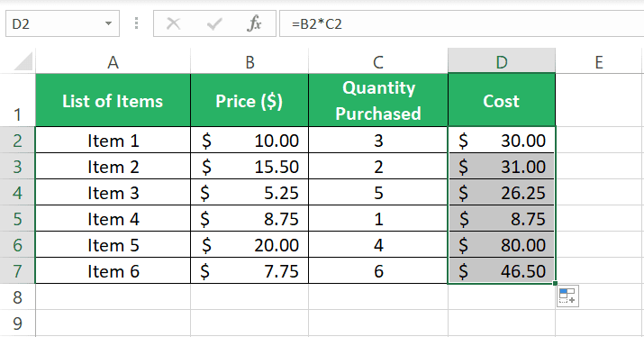The image size is (644, 337).
Task: Select row 8 header
Action: [17, 296]
